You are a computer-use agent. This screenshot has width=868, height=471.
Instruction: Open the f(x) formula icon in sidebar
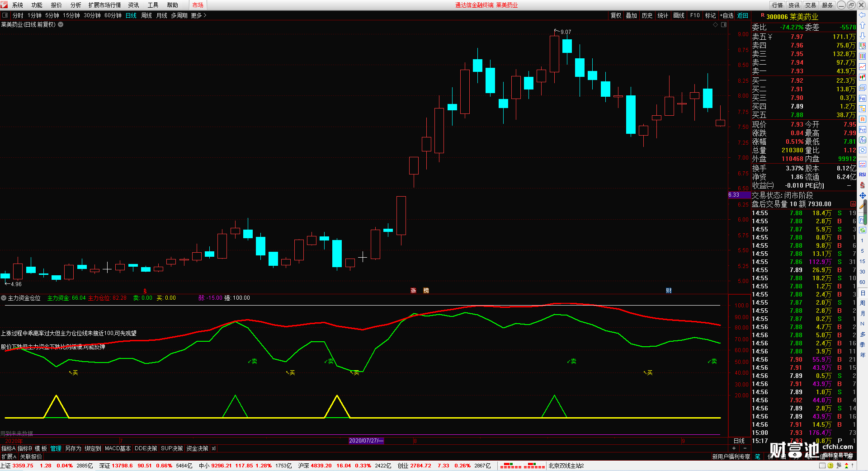[863, 140]
